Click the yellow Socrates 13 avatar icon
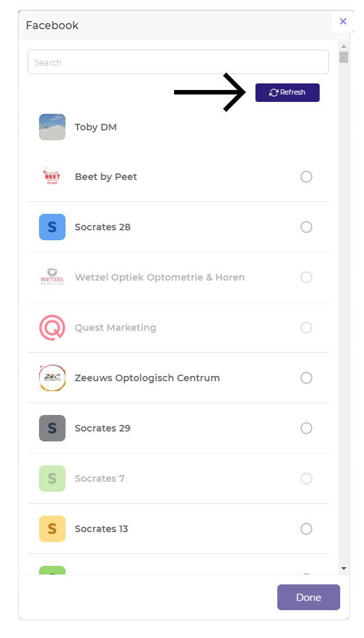The width and height of the screenshot is (364, 638). [x=52, y=529]
